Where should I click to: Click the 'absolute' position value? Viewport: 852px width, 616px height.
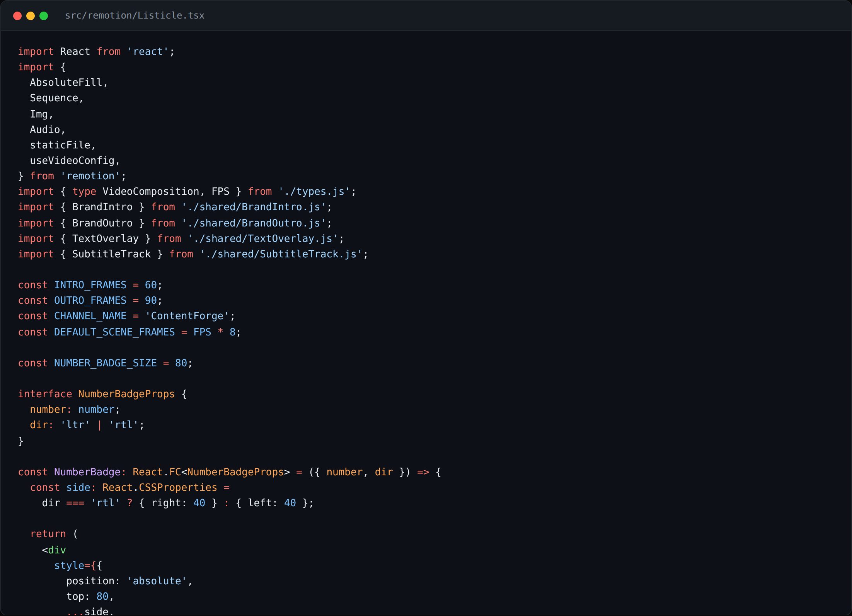pos(157,581)
